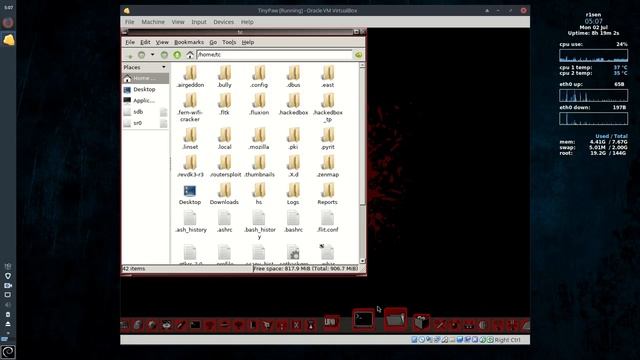The height and width of the screenshot is (360, 640).
Task: Click the yellow TinyPaw VM icon on host panel
Action: tap(9, 40)
